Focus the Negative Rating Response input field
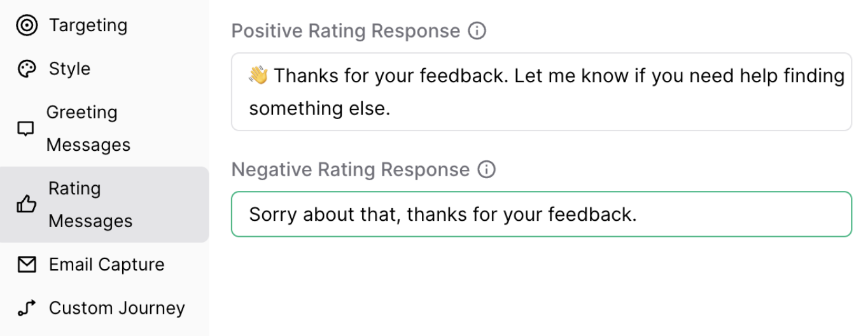868x336 pixels. click(x=541, y=214)
